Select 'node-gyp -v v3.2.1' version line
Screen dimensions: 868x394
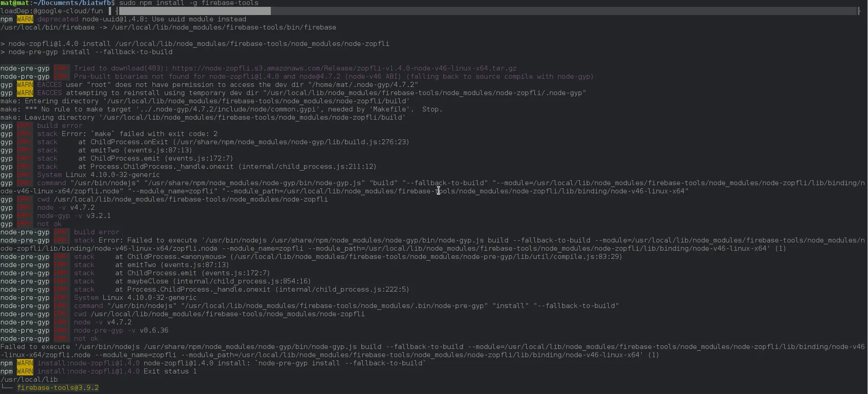coord(74,216)
